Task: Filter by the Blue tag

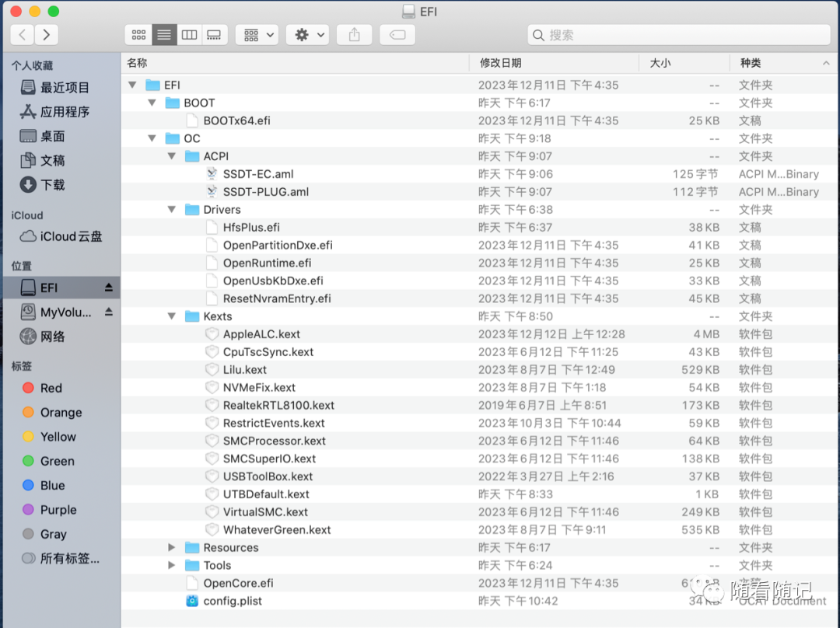Action: click(44, 485)
